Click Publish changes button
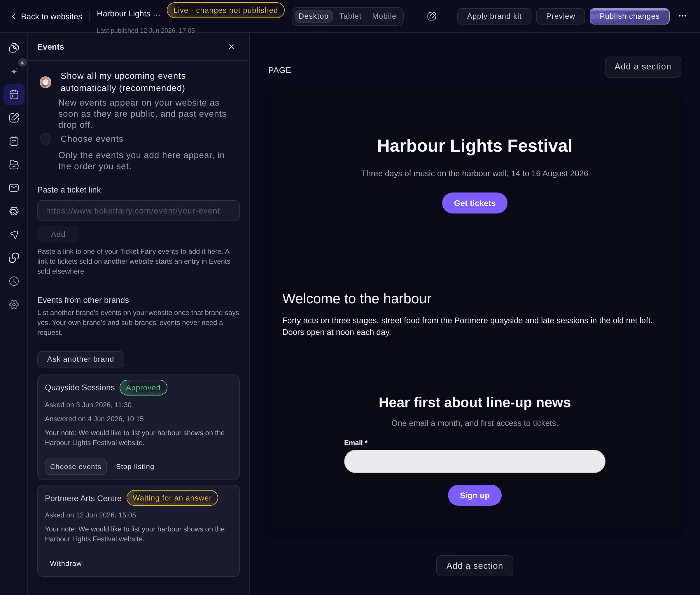The height and width of the screenshot is (595, 700). (629, 16)
